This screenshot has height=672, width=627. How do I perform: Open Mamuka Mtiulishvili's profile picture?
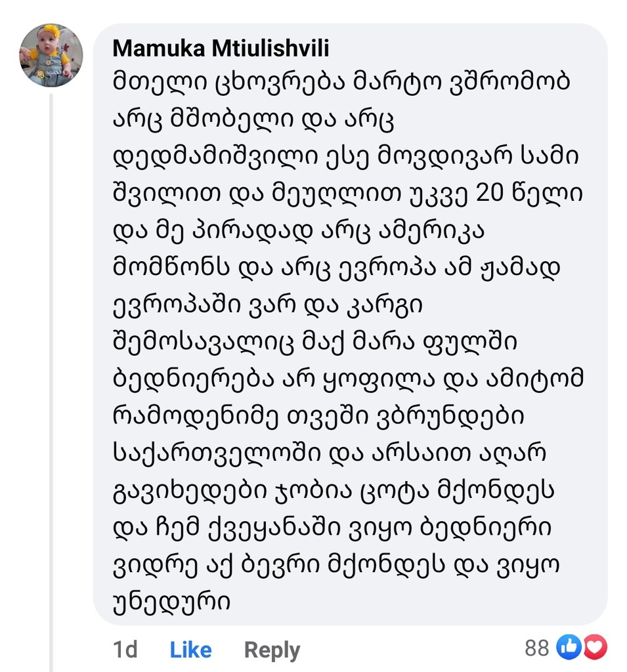[x=51, y=56]
